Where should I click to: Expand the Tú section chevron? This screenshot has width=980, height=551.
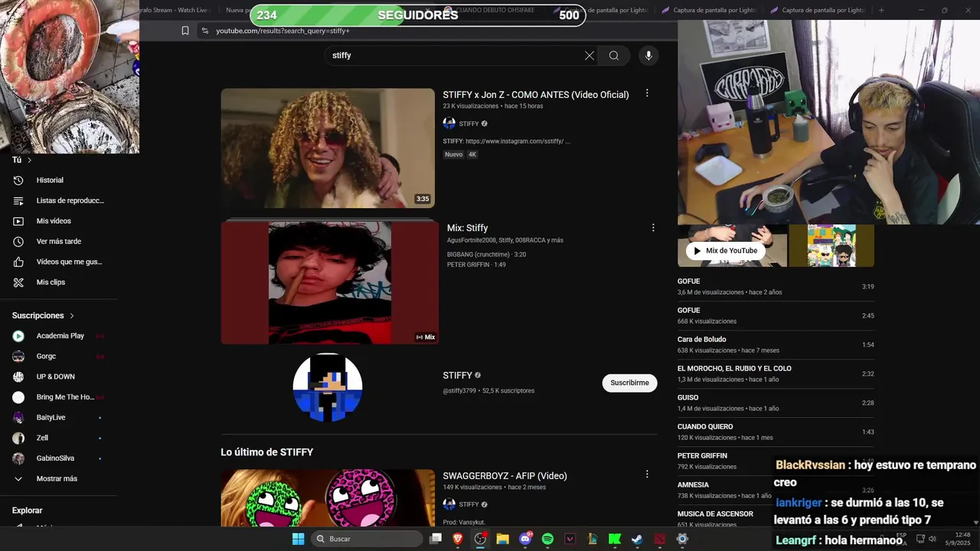pos(29,160)
